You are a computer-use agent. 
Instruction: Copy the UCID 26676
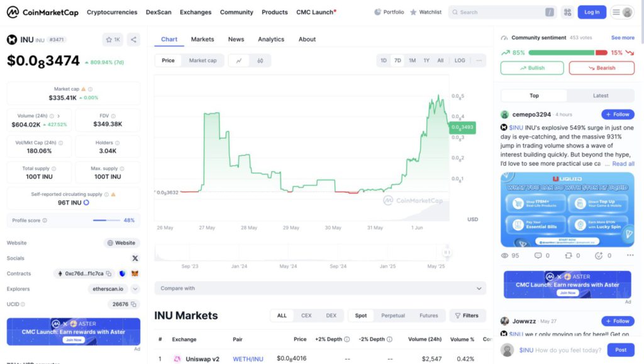pyautogui.click(x=133, y=304)
